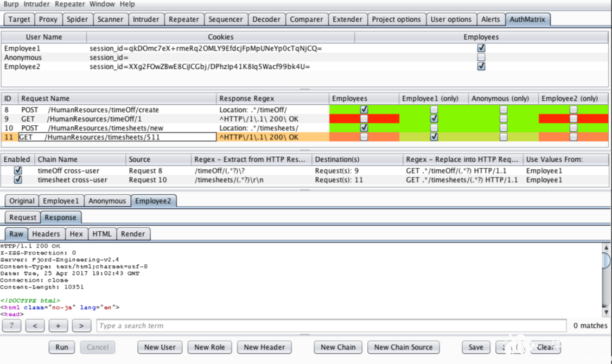Click the response pane scroll down arrow
The image size is (612, 364).
pyautogui.click(x=606, y=312)
